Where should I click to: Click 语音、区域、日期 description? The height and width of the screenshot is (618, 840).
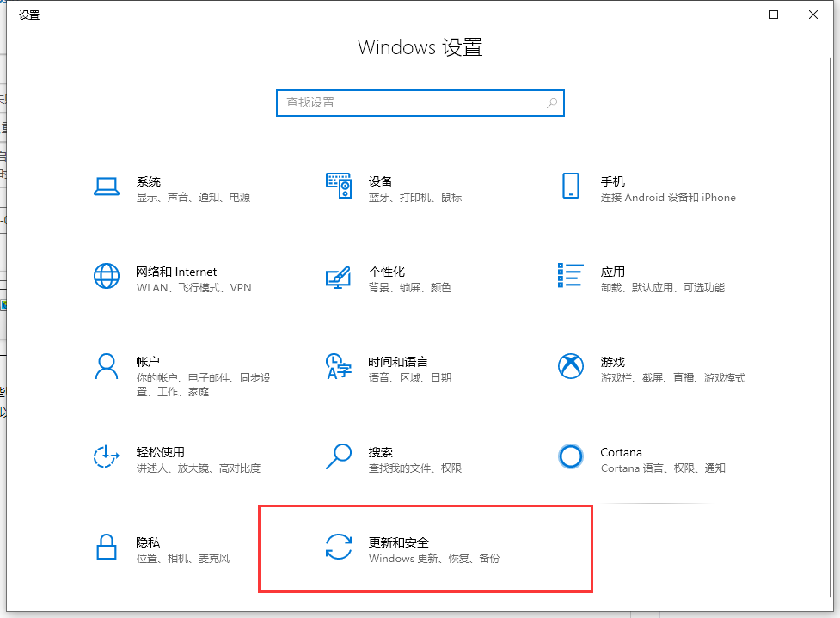pos(410,378)
